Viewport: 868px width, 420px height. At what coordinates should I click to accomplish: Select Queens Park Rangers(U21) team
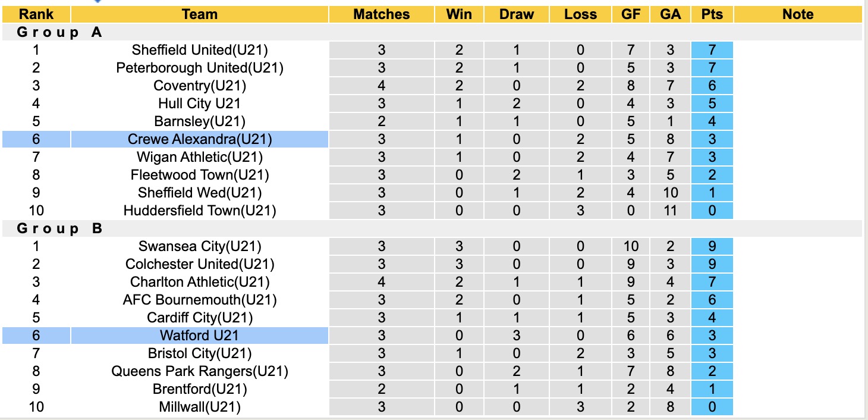point(200,371)
